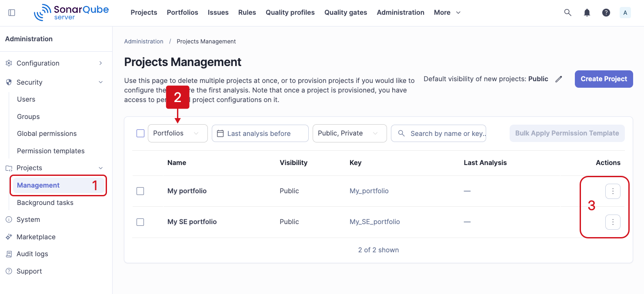Click the calendar icon in date filter
The height and width of the screenshot is (294, 644).
tap(220, 133)
